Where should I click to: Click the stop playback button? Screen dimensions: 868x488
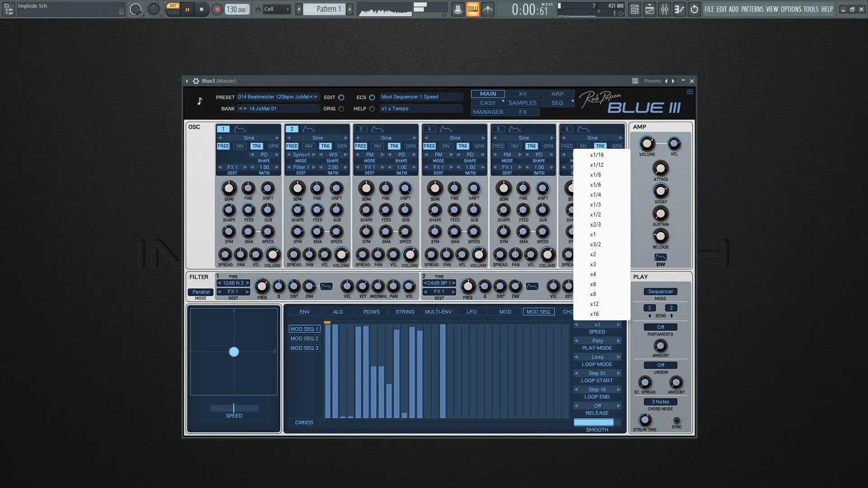(201, 9)
